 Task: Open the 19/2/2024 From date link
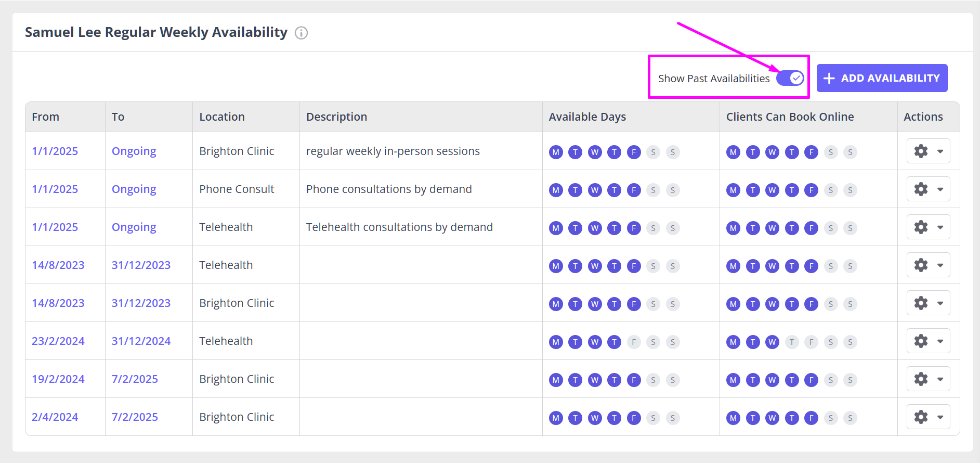click(58, 379)
